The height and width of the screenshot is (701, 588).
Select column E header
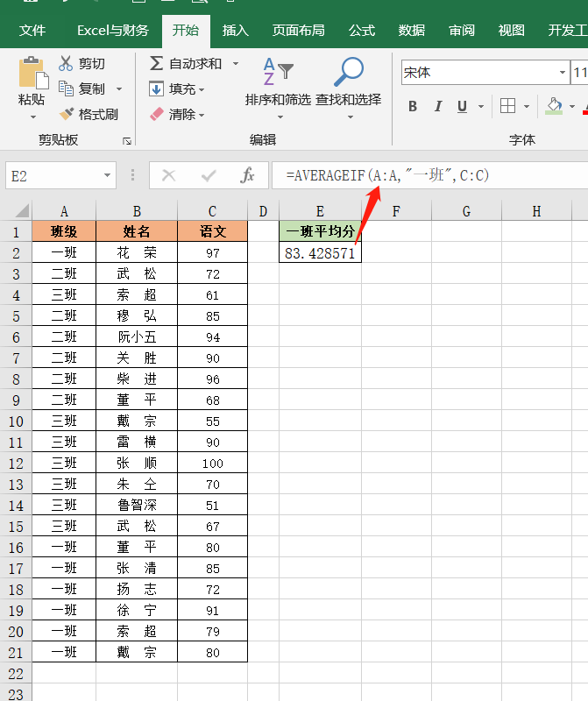coord(320,211)
